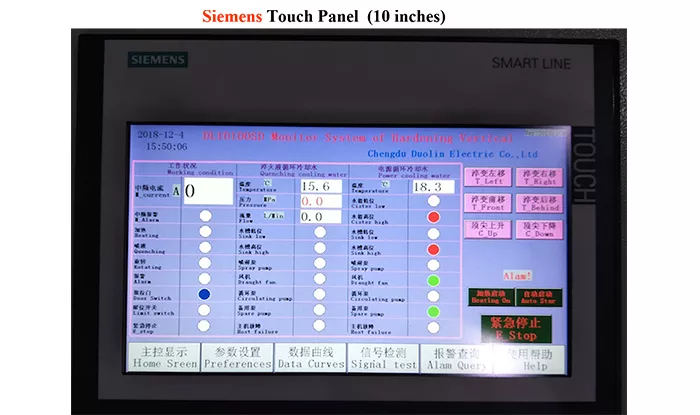
Task: Click the Quenching status lamp in Working condition
Action: (205, 247)
